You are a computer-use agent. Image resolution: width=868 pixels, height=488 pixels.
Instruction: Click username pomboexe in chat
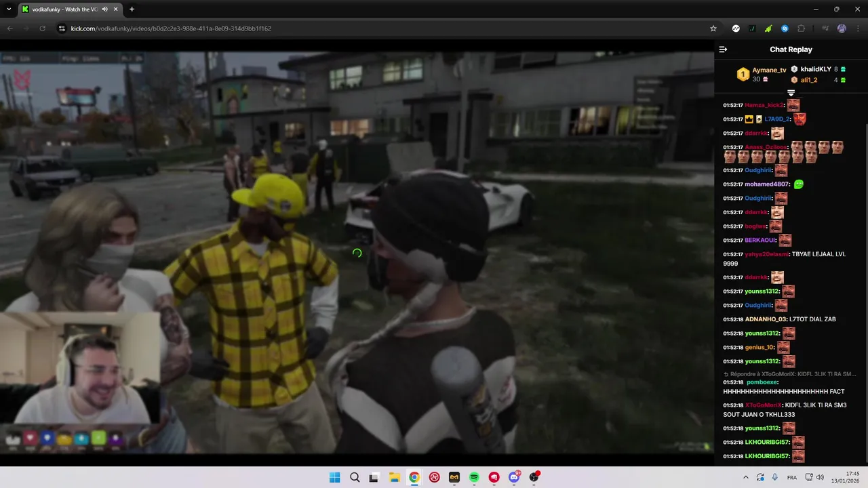pyautogui.click(x=762, y=382)
